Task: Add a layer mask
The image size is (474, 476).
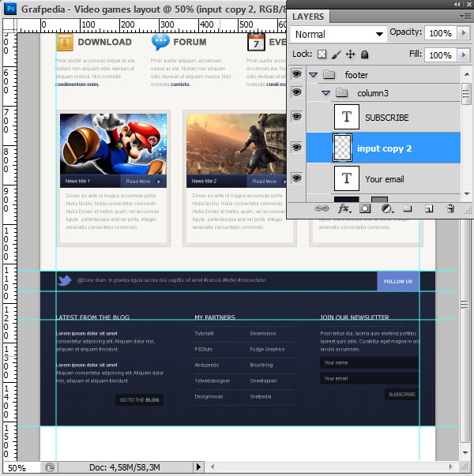Action: click(x=365, y=208)
